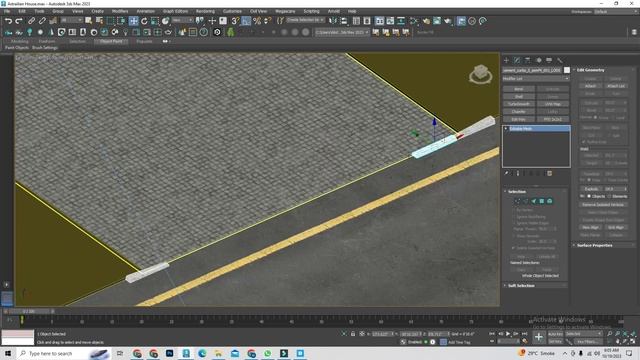Open the File menu
Image resolution: width=640 pixels, height=360 pixels.
pos(7,11)
